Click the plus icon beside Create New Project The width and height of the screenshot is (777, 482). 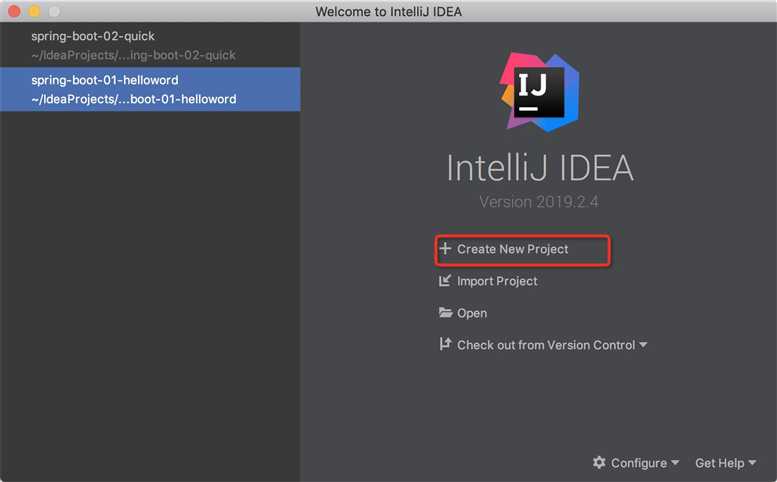click(445, 248)
